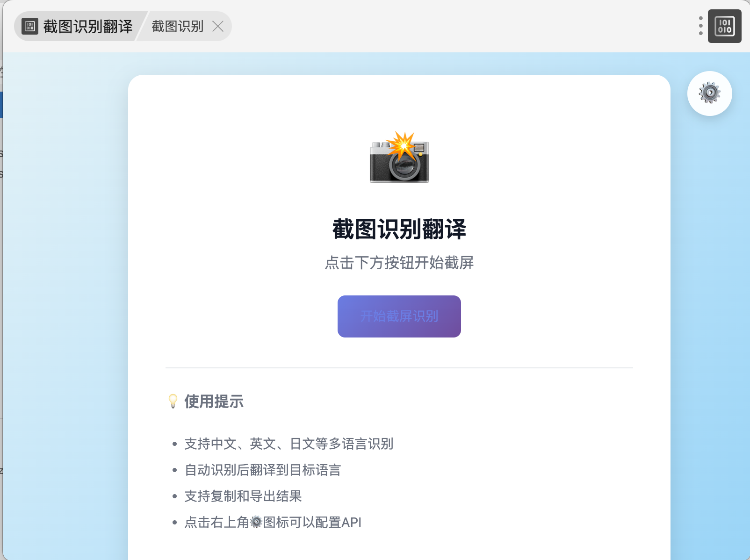Select the 截图识别翻译 tab label

pyautogui.click(x=88, y=27)
